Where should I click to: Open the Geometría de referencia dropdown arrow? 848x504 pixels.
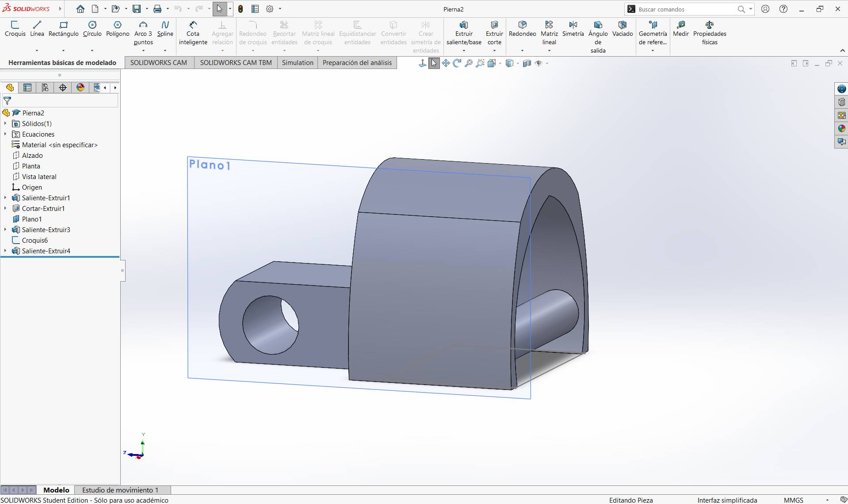click(x=653, y=50)
